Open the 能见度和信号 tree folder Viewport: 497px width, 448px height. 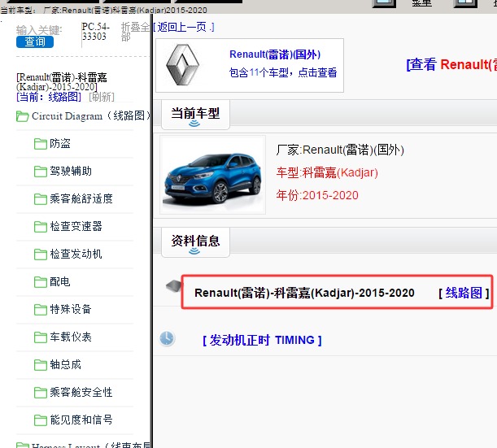point(81,420)
